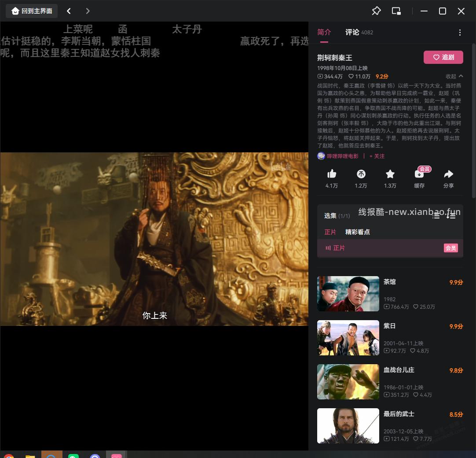The width and height of the screenshot is (476, 458).
Task: Click the 最后的武士 8.5分 rating
Action: pyautogui.click(x=456, y=414)
